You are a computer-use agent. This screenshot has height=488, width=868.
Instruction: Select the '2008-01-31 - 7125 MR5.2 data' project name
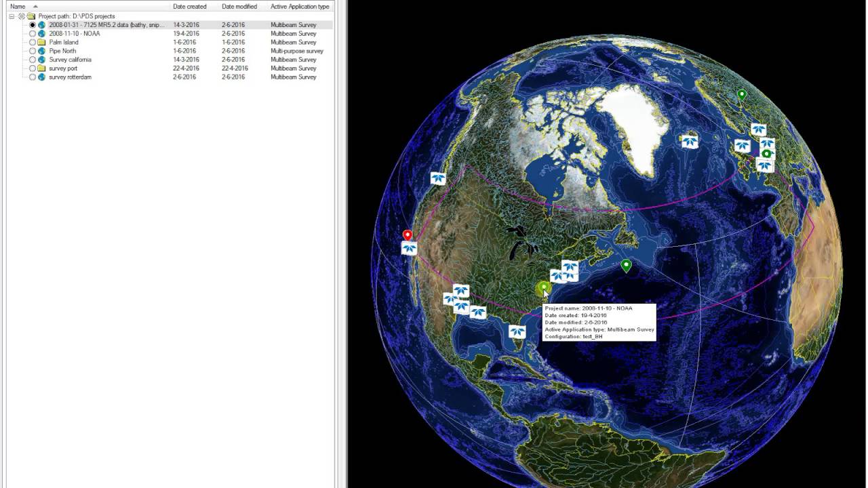point(106,24)
